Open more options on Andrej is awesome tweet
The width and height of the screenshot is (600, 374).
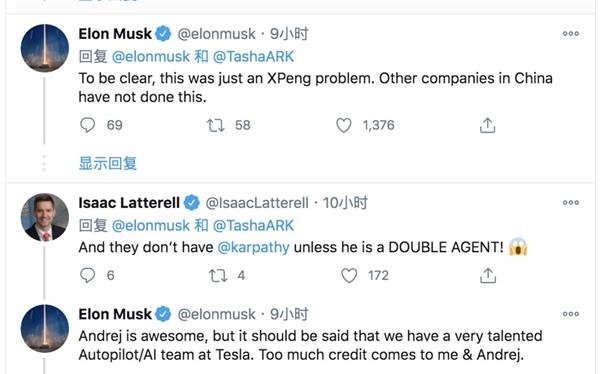pos(571,314)
